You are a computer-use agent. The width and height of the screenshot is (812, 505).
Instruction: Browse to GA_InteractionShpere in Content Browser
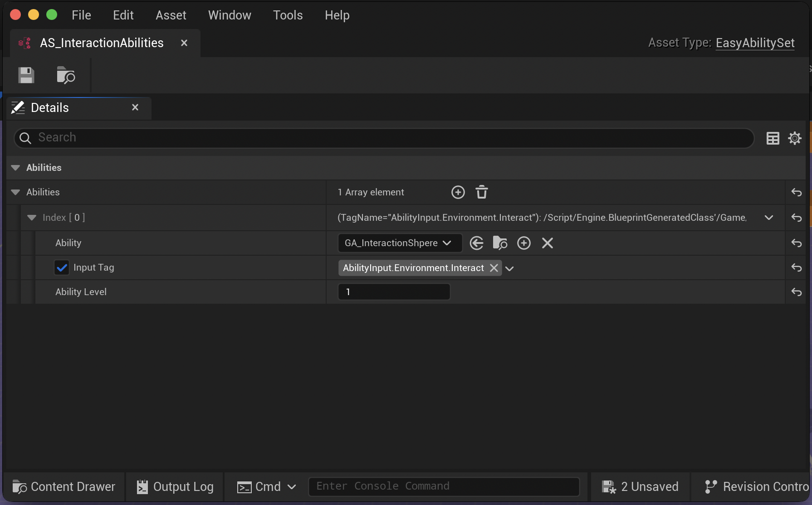[x=500, y=243]
